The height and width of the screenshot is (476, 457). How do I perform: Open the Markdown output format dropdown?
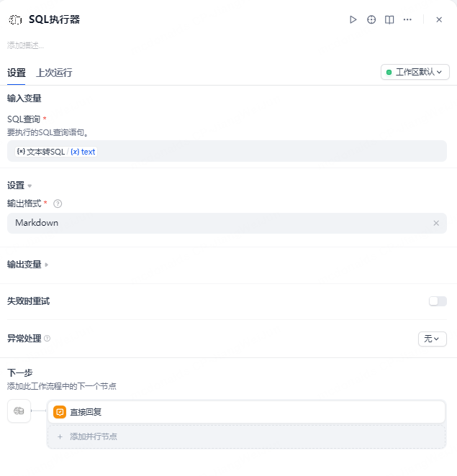[x=216, y=223]
